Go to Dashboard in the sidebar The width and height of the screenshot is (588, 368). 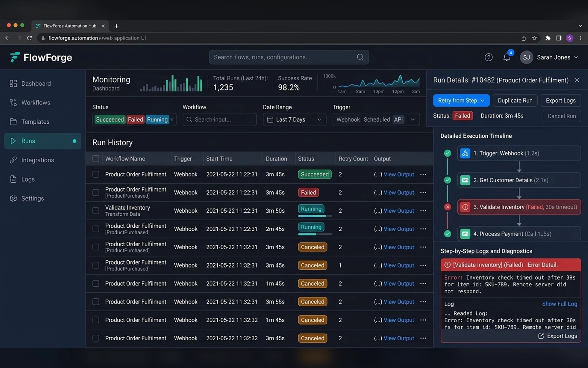(43, 84)
